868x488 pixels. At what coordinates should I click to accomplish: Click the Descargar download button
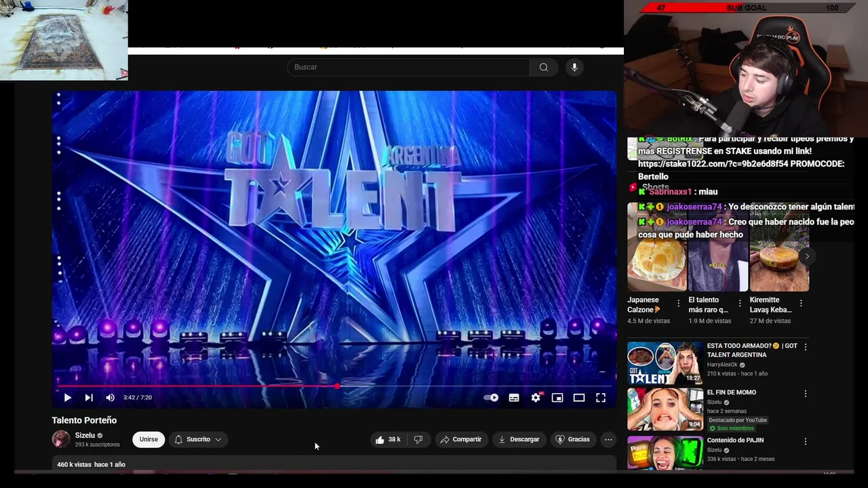[x=519, y=439]
